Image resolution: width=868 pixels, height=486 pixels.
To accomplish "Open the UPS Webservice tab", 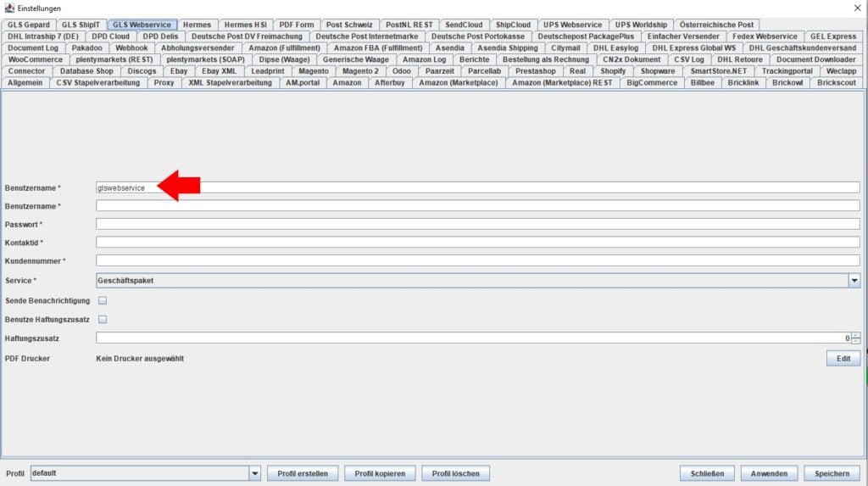I will pyautogui.click(x=572, y=25).
